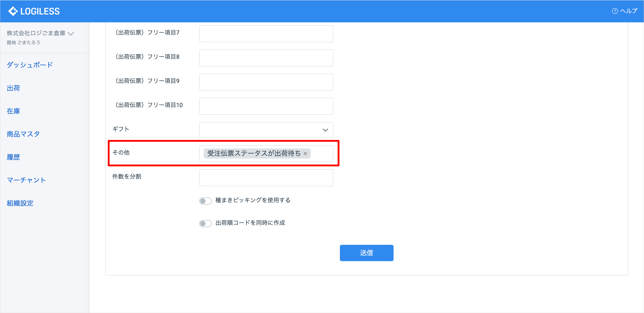Click the user name 路地 ごまたろう
Screen dimensions: 644x313
pos(23,42)
